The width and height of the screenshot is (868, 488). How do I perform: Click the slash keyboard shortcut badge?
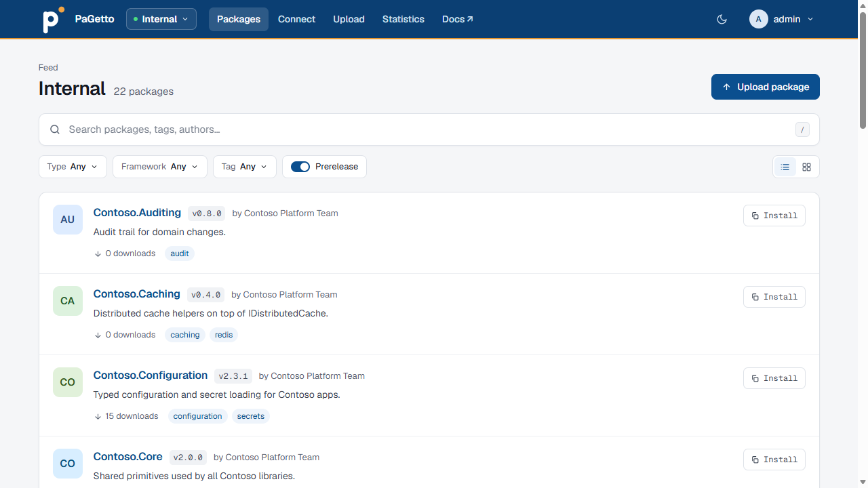point(802,129)
